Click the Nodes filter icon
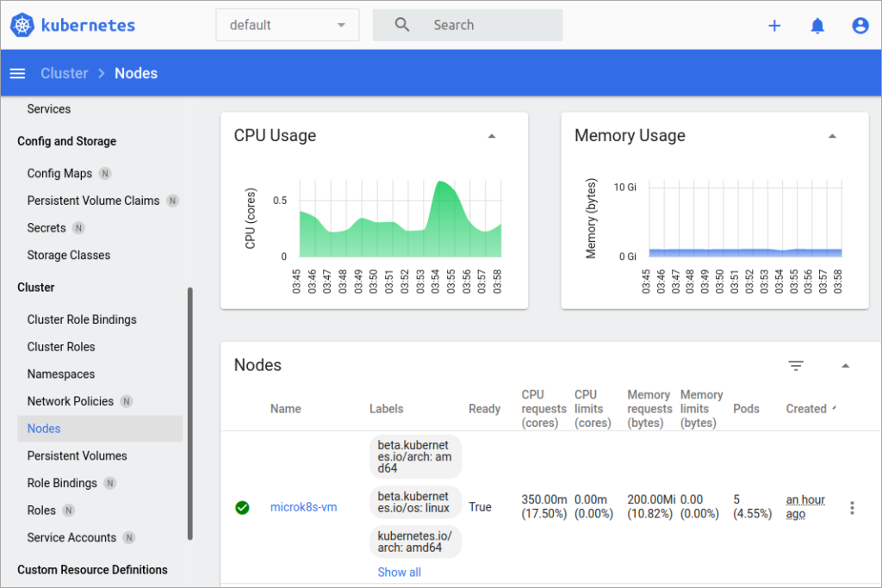Viewport: 882px width, 588px height. pyautogui.click(x=796, y=366)
